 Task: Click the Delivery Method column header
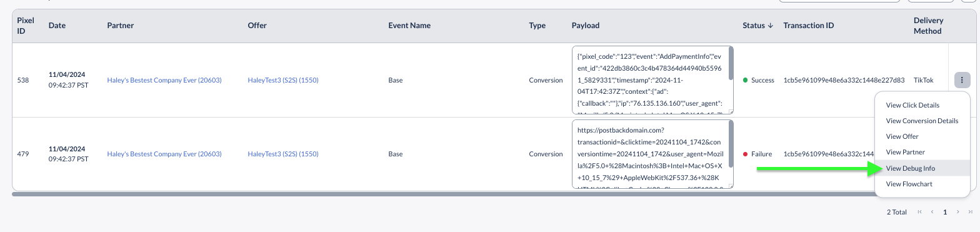click(x=929, y=26)
